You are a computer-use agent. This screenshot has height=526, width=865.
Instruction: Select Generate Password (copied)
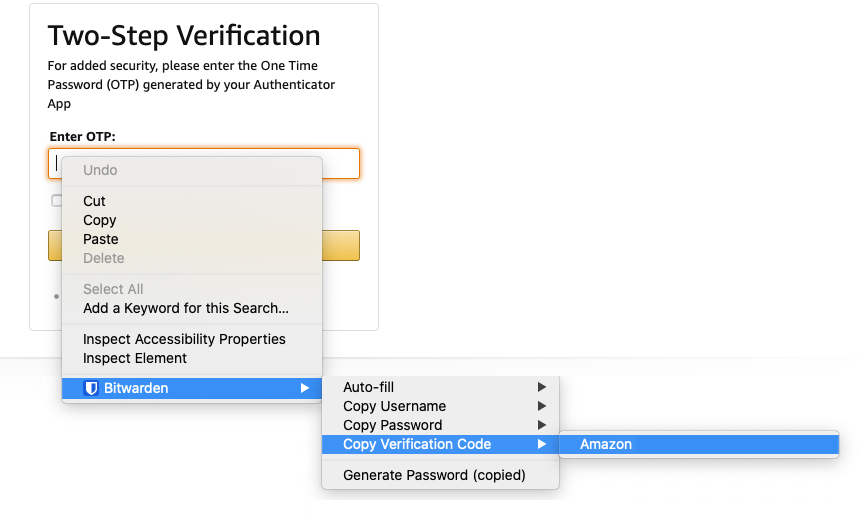pos(434,475)
